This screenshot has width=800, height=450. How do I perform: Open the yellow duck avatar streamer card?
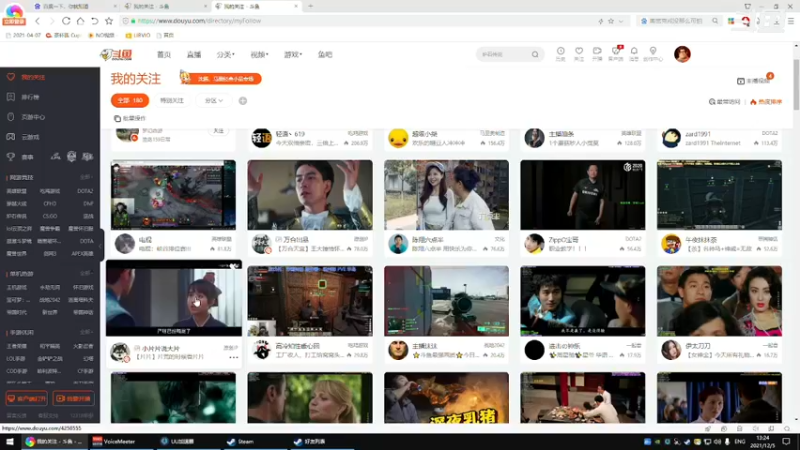click(x=446, y=138)
